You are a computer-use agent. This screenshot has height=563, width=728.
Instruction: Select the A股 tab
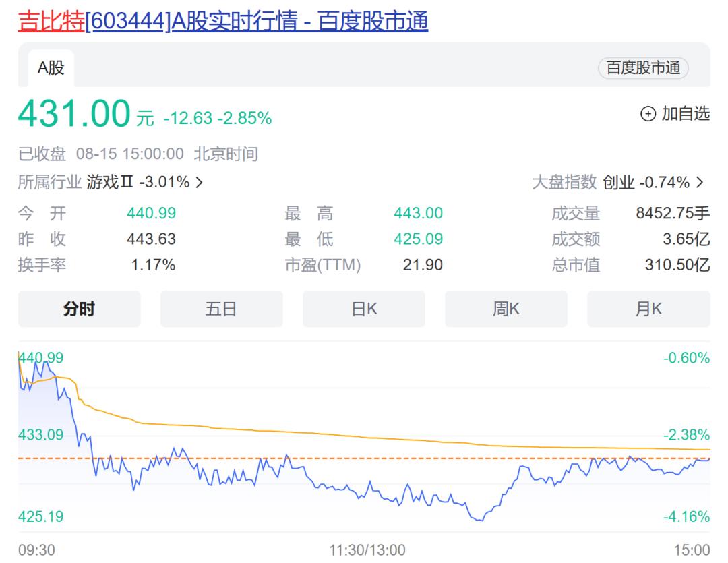pyautogui.click(x=51, y=68)
